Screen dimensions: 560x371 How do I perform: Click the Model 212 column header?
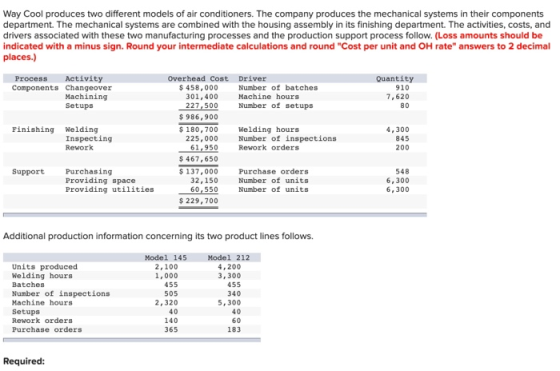pyautogui.click(x=229, y=257)
